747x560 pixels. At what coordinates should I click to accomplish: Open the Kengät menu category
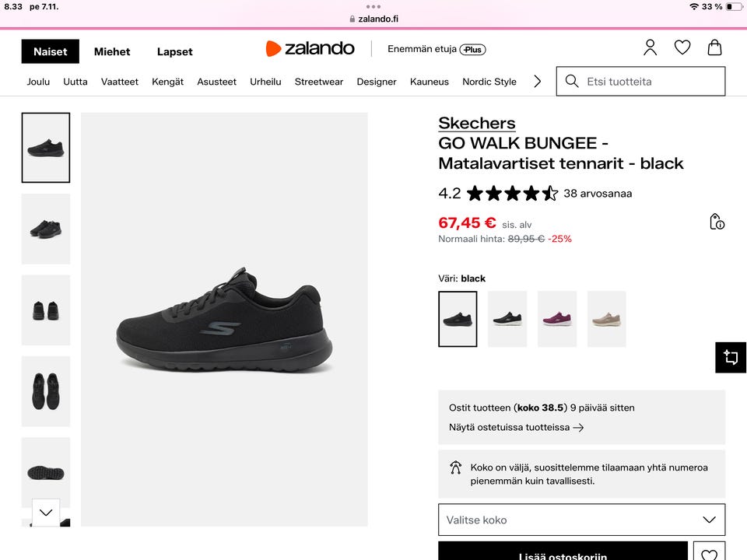(167, 82)
